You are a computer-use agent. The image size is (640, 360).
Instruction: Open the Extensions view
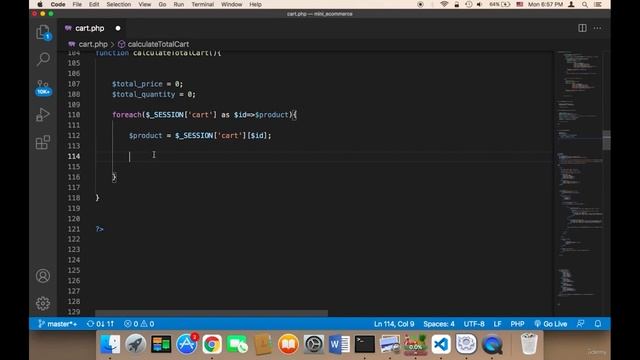point(43,142)
